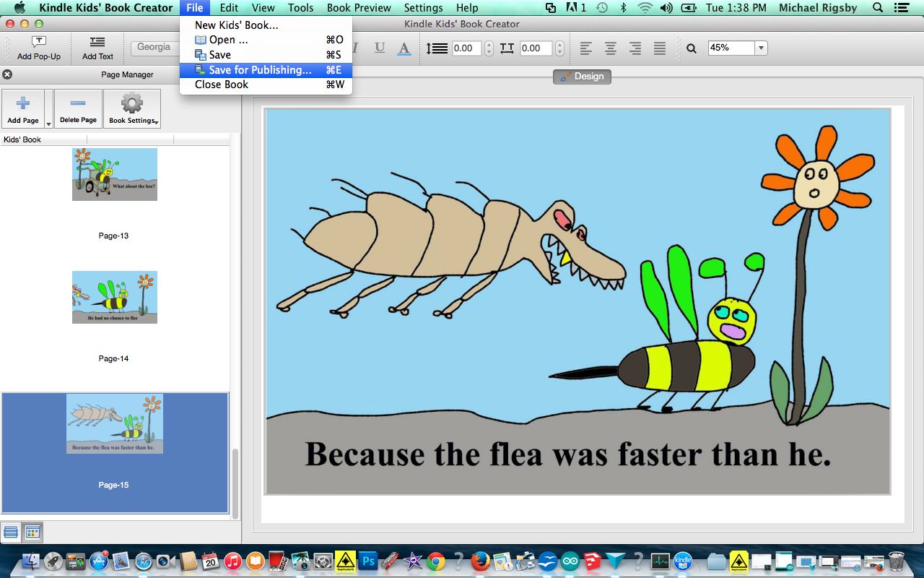Open iTunes from the Dock
This screenshot has height=578, width=924.
[x=232, y=561]
